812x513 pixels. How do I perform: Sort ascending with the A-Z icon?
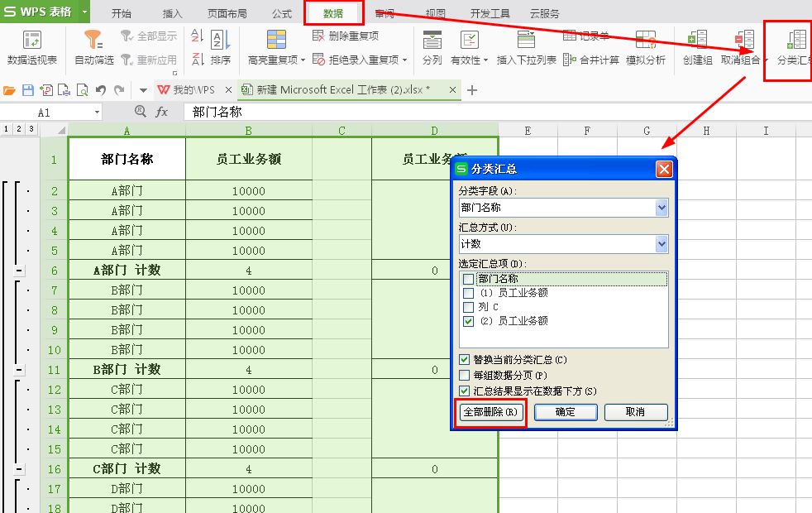click(x=197, y=36)
